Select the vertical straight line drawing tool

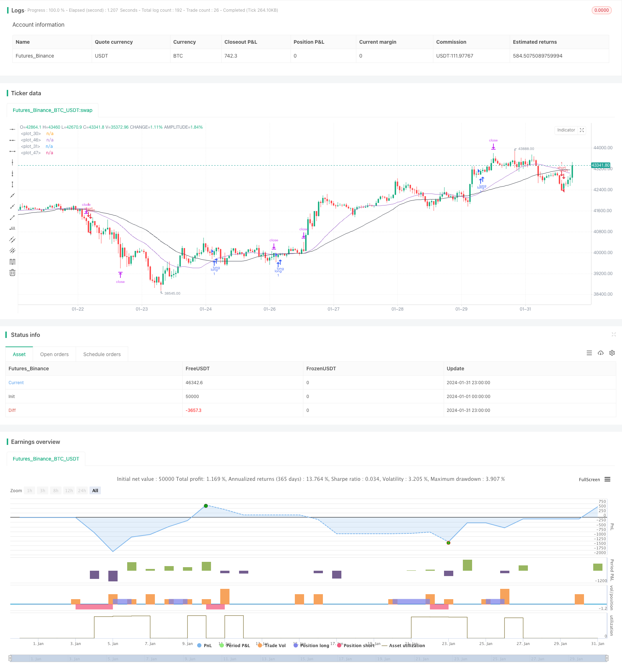[12, 162]
